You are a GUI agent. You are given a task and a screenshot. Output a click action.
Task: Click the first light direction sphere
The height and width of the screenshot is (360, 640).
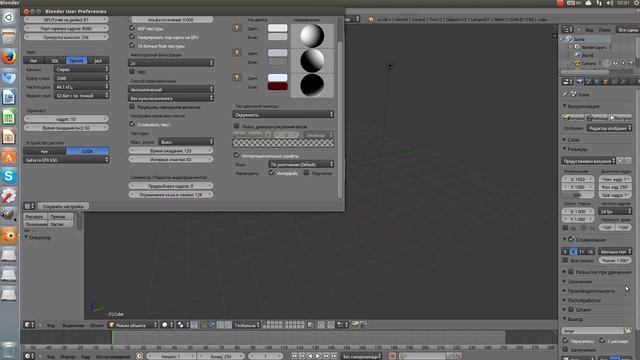click(312, 36)
